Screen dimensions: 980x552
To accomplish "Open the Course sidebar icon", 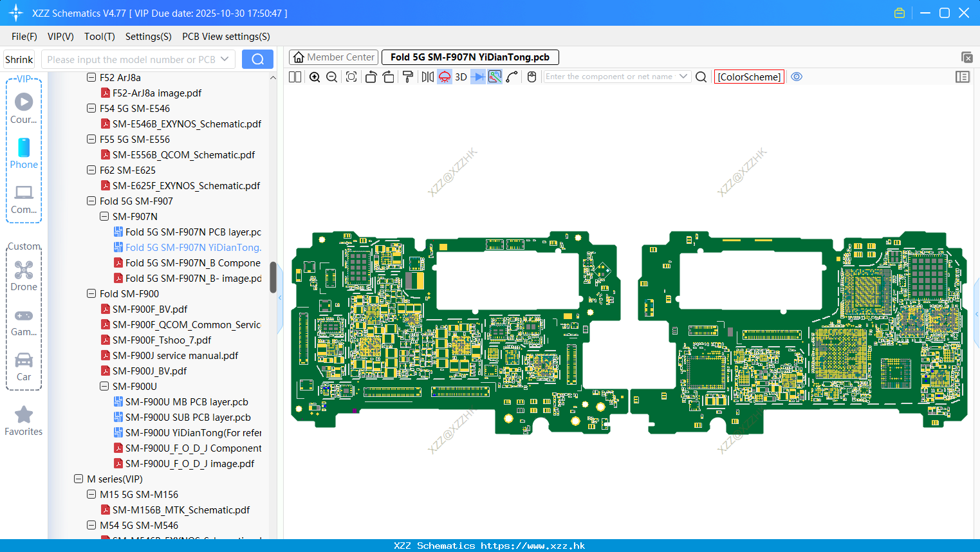I will tap(24, 108).
